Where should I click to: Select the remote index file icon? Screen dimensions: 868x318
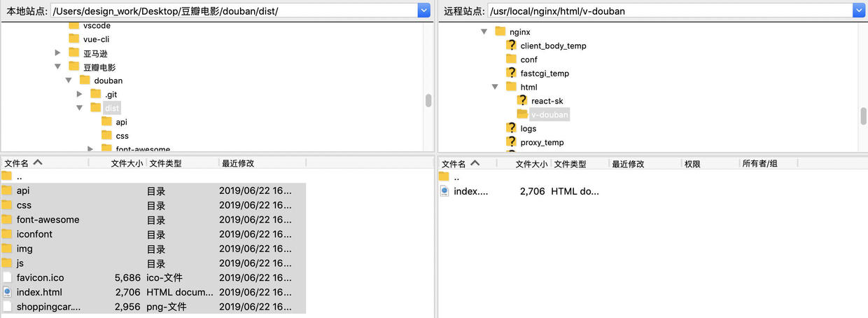pos(444,191)
